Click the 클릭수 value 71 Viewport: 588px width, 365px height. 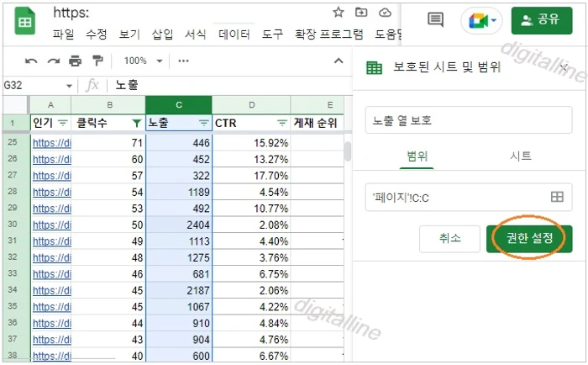point(108,143)
